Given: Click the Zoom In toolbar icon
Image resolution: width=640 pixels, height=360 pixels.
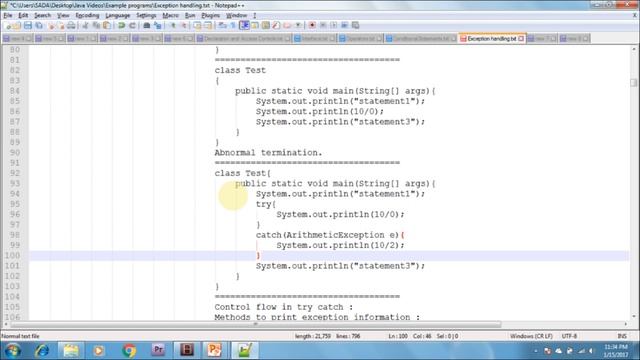Looking at the screenshot, I should pyautogui.click(x=173, y=26).
